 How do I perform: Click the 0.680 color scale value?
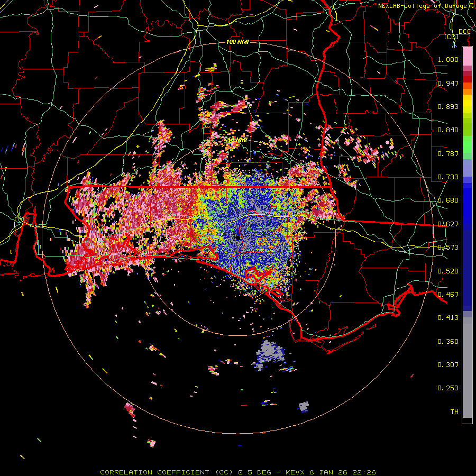click(x=448, y=200)
